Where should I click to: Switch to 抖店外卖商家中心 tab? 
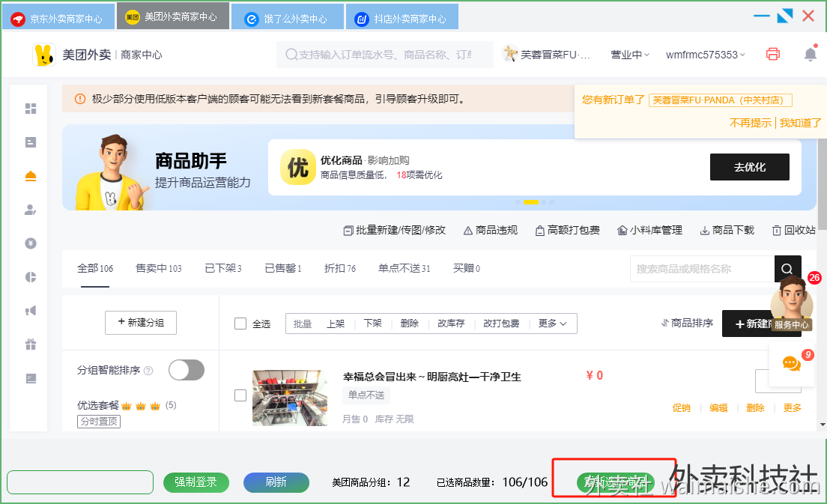(402, 17)
